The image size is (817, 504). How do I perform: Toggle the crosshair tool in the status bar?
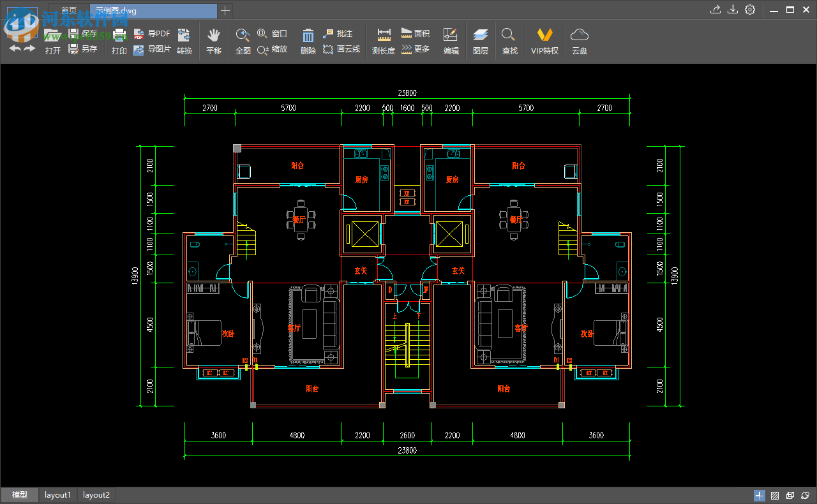point(759,495)
